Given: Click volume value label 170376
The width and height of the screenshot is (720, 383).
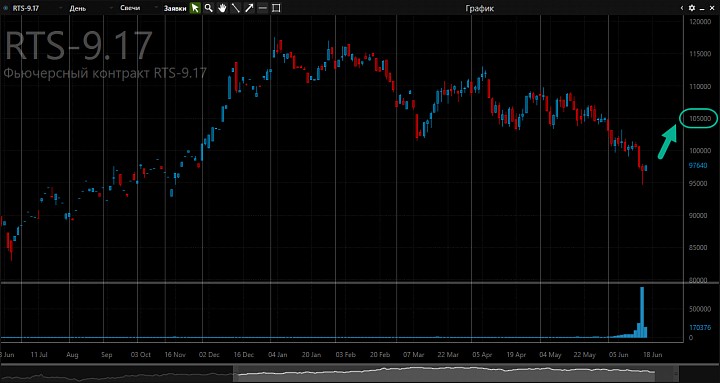Looking at the screenshot, I should (x=700, y=328).
